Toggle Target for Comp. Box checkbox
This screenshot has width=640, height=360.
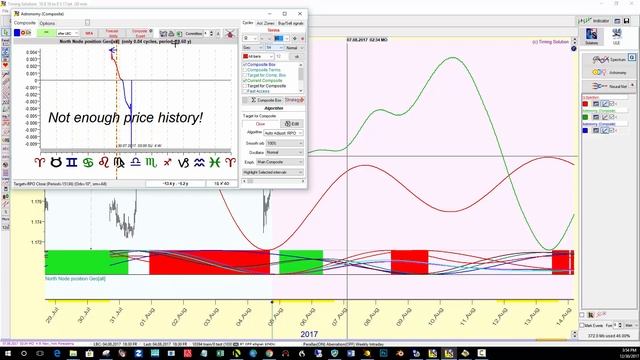click(245, 75)
